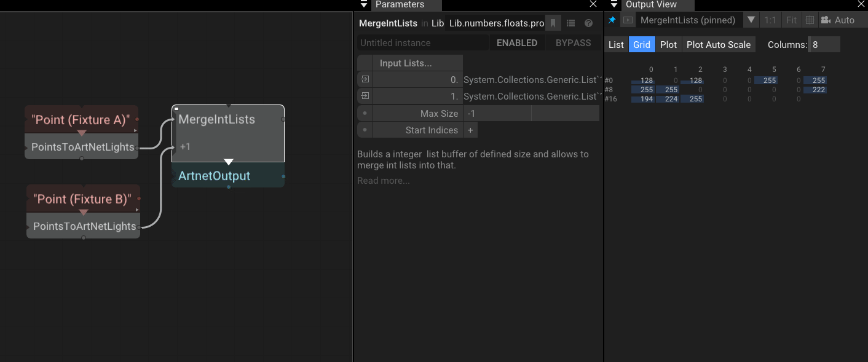Click the grid icon in Output View toolbar
The height and width of the screenshot is (362, 868).
pos(810,20)
